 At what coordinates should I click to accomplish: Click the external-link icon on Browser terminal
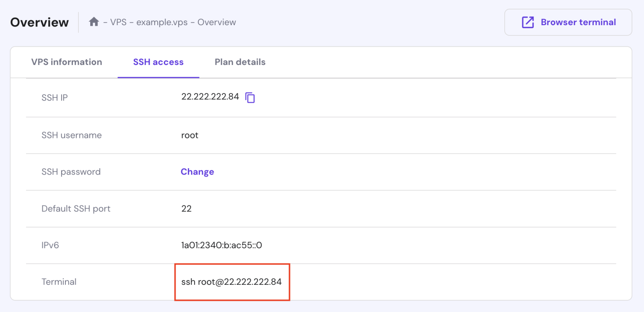coord(527,22)
